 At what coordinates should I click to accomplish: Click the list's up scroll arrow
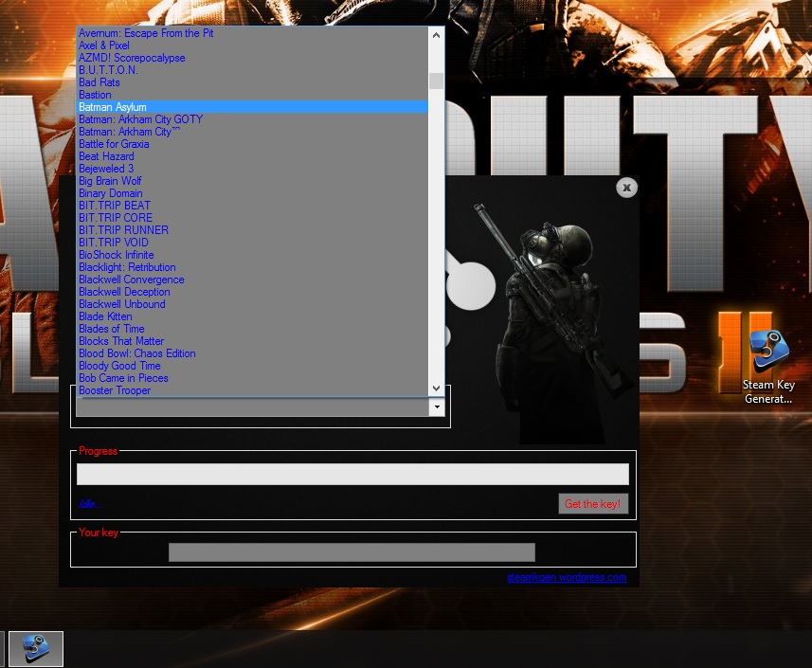(436, 35)
